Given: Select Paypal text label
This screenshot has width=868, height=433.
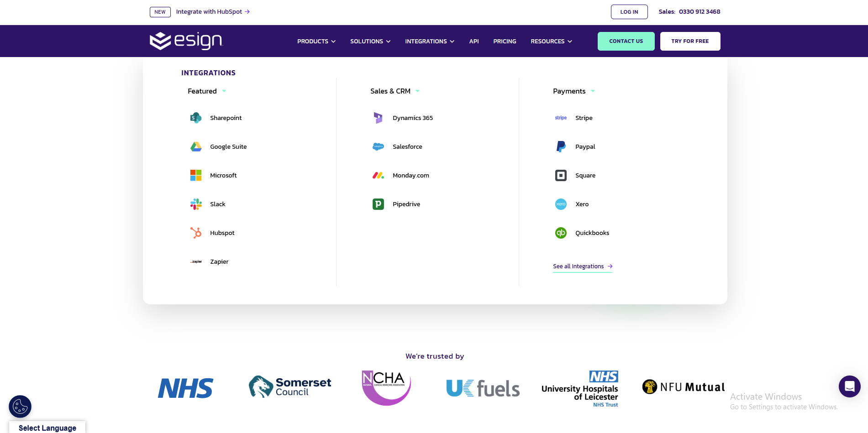Looking at the screenshot, I should [x=585, y=146].
